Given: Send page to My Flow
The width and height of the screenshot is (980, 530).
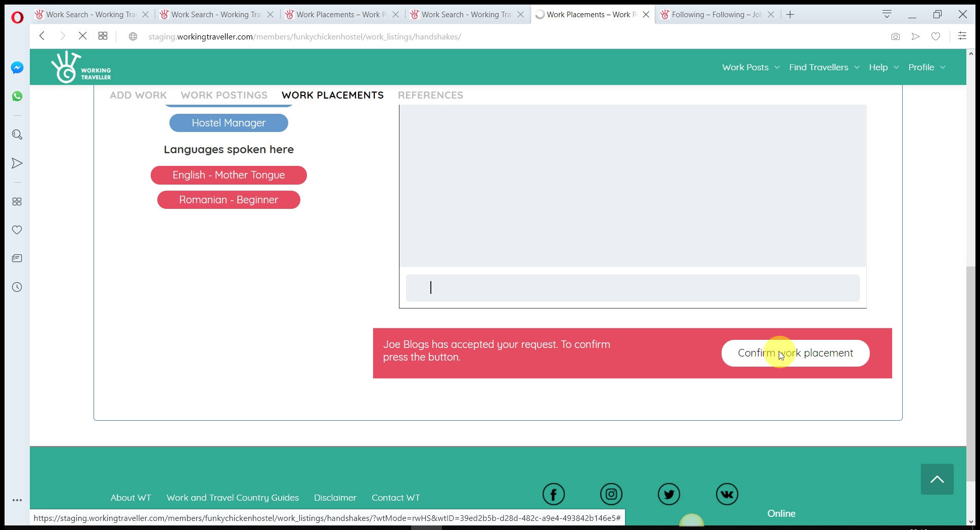Looking at the screenshot, I should pyautogui.click(x=916, y=36).
